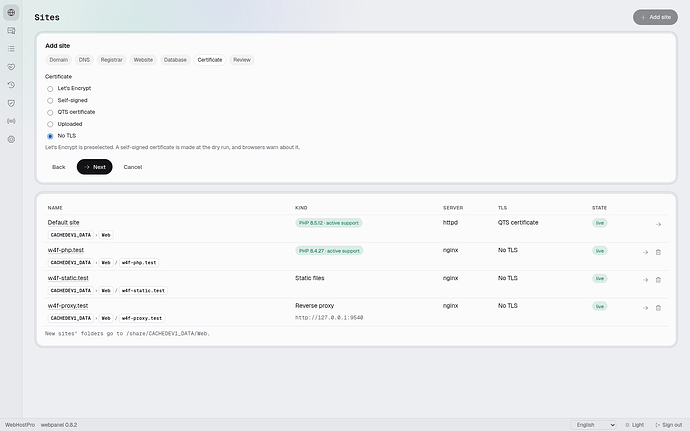Click the webpanel 0.8.2 version text

click(x=59, y=425)
